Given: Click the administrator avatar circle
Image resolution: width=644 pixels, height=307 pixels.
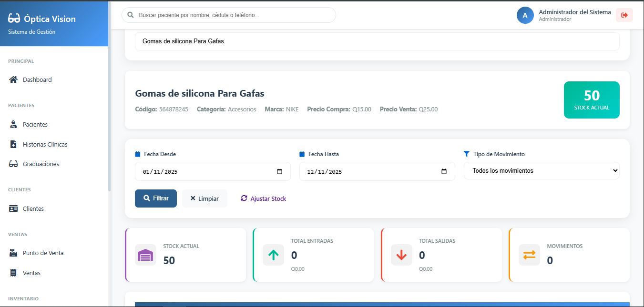Looking at the screenshot, I should (x=525, y=15).
